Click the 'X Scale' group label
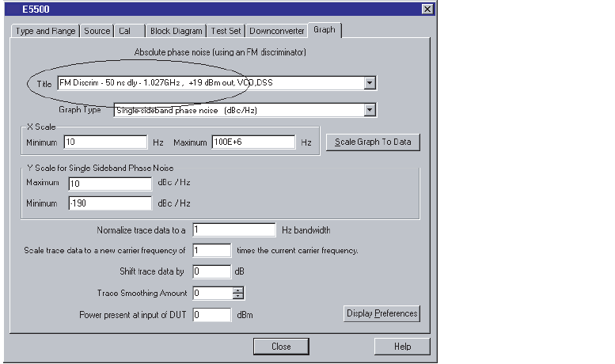 click(41, 127)
